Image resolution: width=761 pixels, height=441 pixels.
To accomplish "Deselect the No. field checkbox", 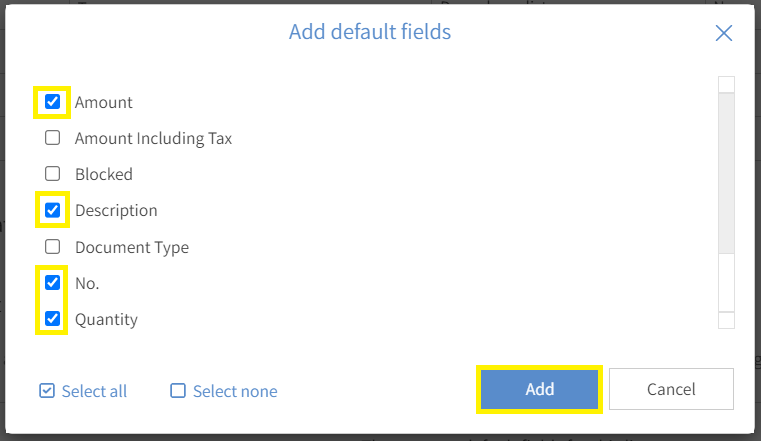I will tap(52, 282).
